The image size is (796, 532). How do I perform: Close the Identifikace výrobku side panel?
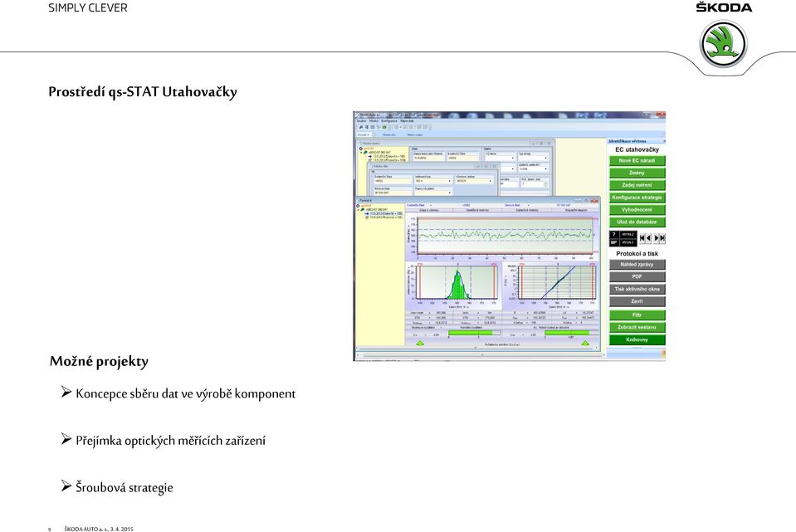click(663, 141)
